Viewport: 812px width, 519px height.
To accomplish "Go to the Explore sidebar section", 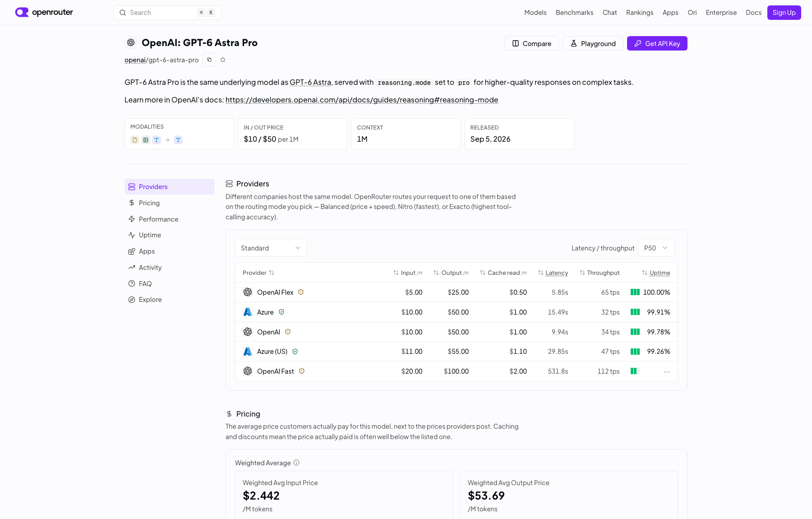I will point(170,300).
